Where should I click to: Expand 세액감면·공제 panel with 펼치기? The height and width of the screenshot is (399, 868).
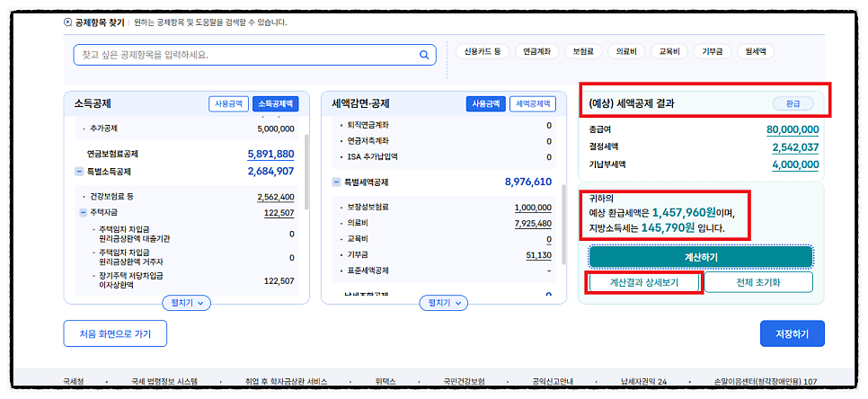pyautogui.click(x=444, y=303)
